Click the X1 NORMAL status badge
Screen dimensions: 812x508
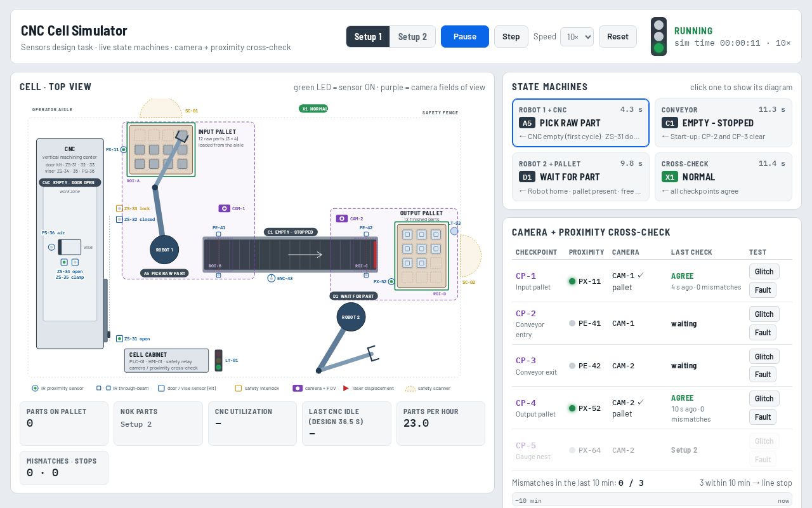pos(313,109)
